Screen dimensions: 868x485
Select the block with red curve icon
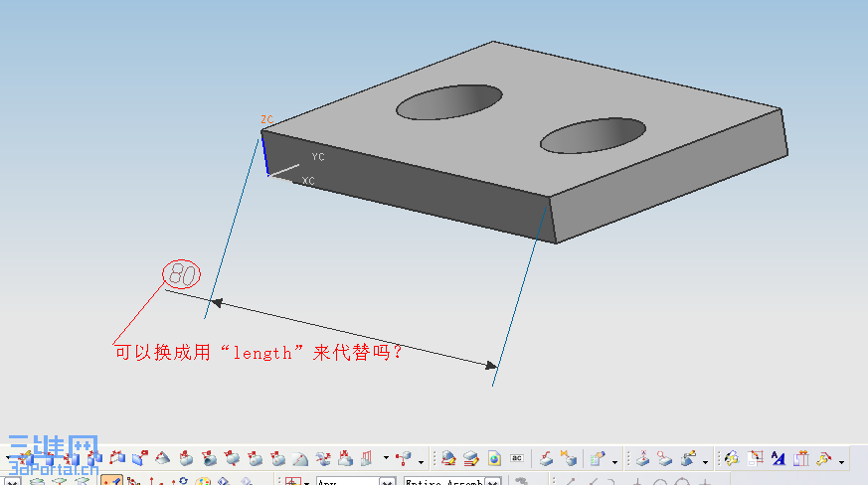point(546,458)
